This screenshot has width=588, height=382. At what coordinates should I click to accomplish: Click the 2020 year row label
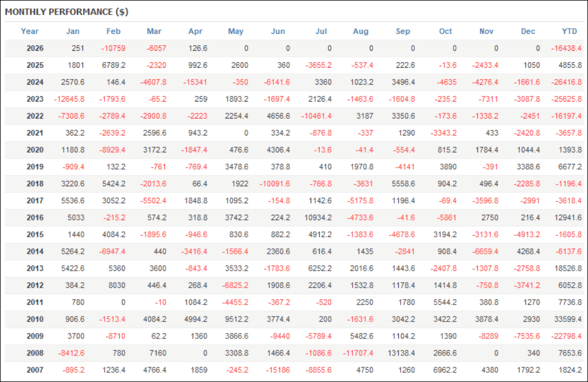point(35,150)
